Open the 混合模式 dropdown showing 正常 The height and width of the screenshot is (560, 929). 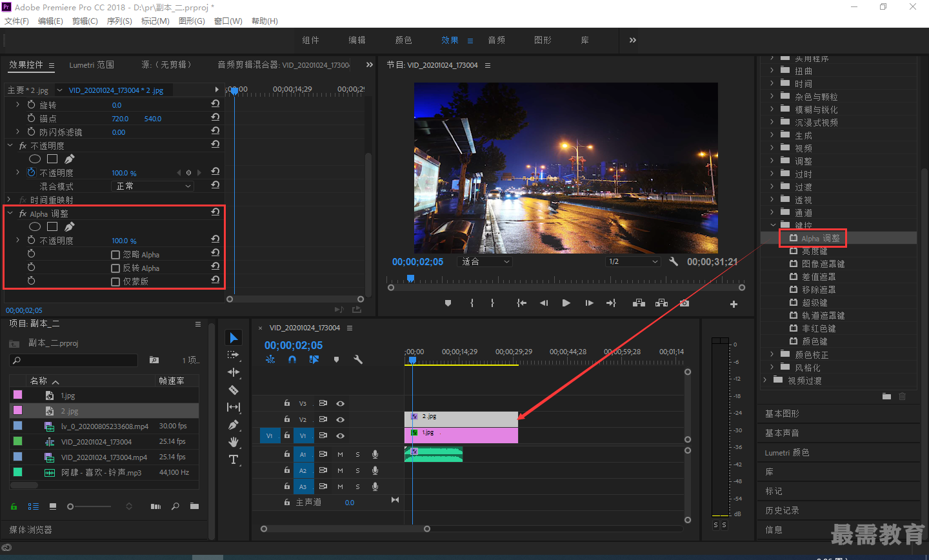(153, 186)
